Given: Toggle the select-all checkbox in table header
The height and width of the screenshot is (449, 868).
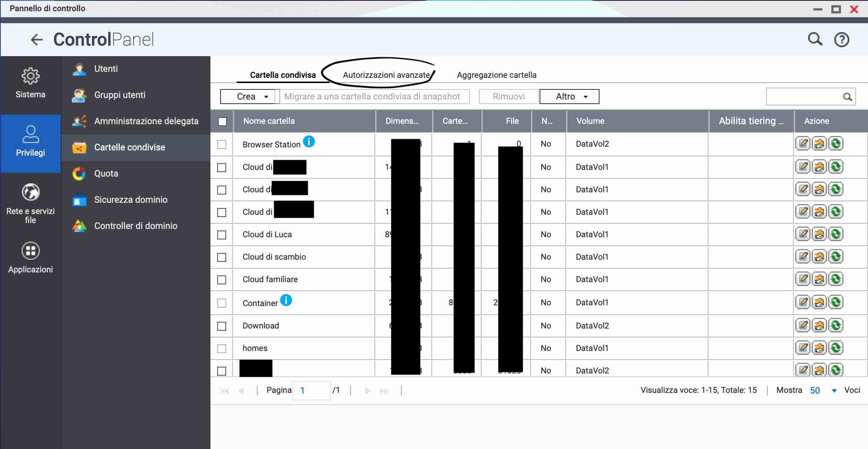Looking at the screenshot, I should [x=222, y=122].
